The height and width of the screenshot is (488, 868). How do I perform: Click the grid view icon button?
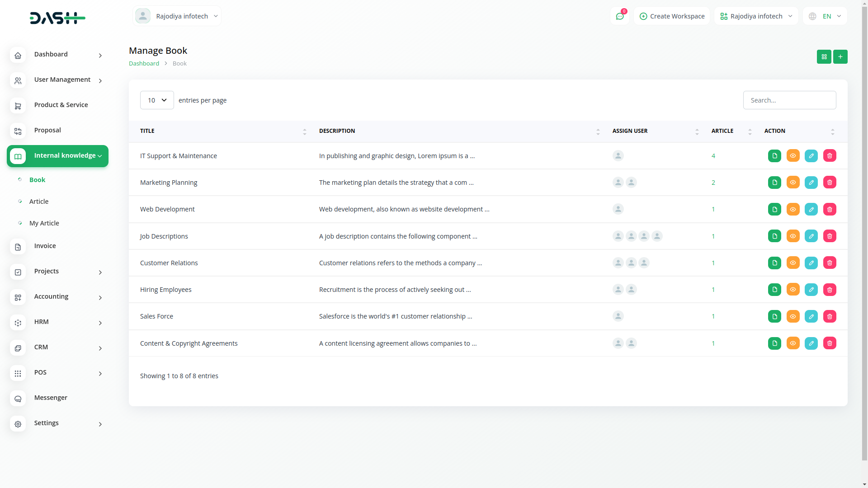[x=824, y=56]
